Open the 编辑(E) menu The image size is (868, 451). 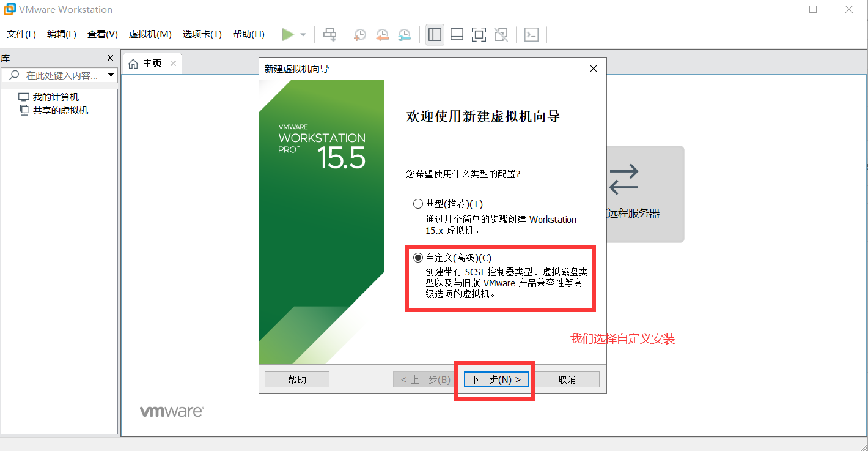coord(62,34)
